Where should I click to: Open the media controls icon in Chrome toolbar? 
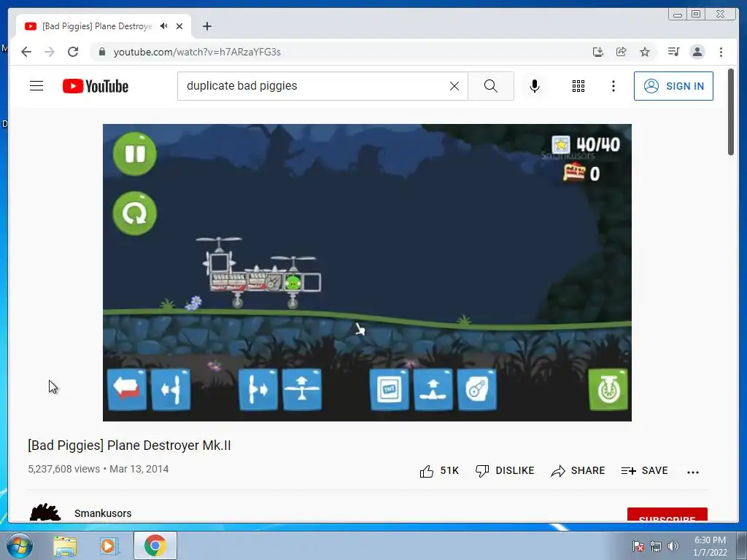pos(673,52)
